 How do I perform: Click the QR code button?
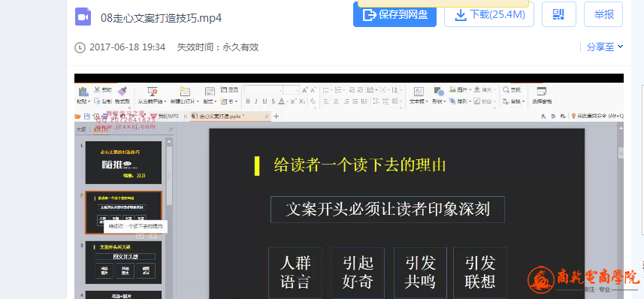(559, 14)
